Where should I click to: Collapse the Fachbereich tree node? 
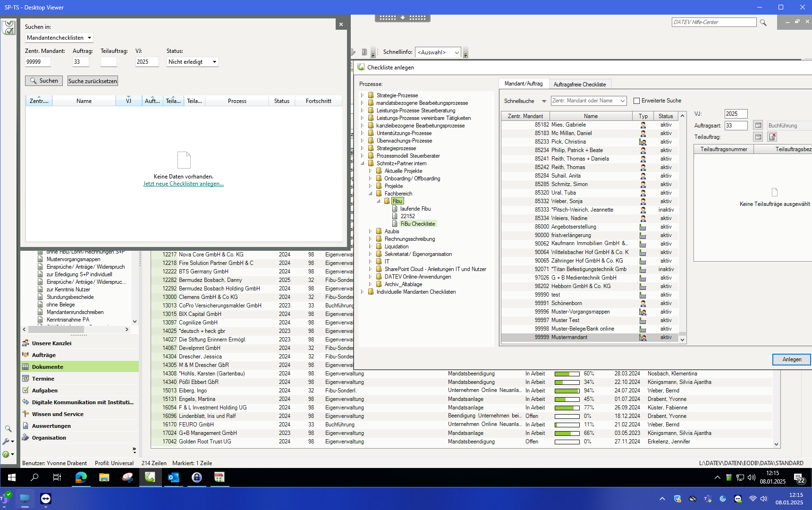tap(370, 194)
